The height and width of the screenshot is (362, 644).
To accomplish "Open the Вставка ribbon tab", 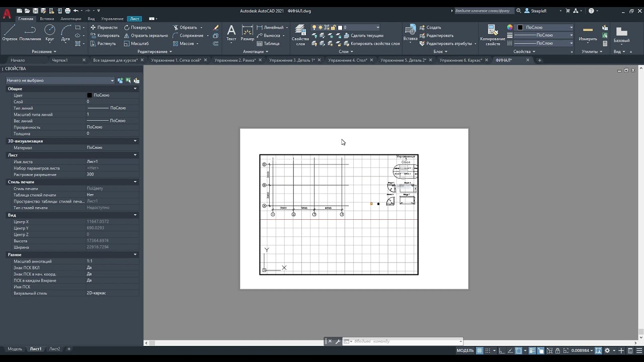I will (x=47, y=19).
